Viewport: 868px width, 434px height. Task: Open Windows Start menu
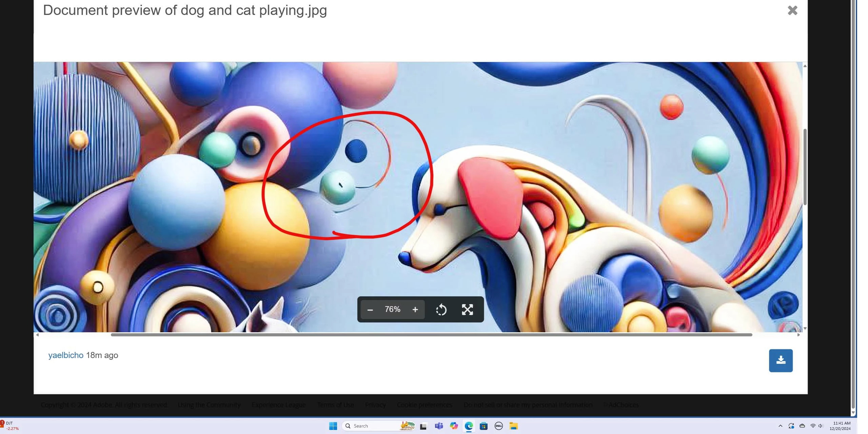click(x=333, y=426)
